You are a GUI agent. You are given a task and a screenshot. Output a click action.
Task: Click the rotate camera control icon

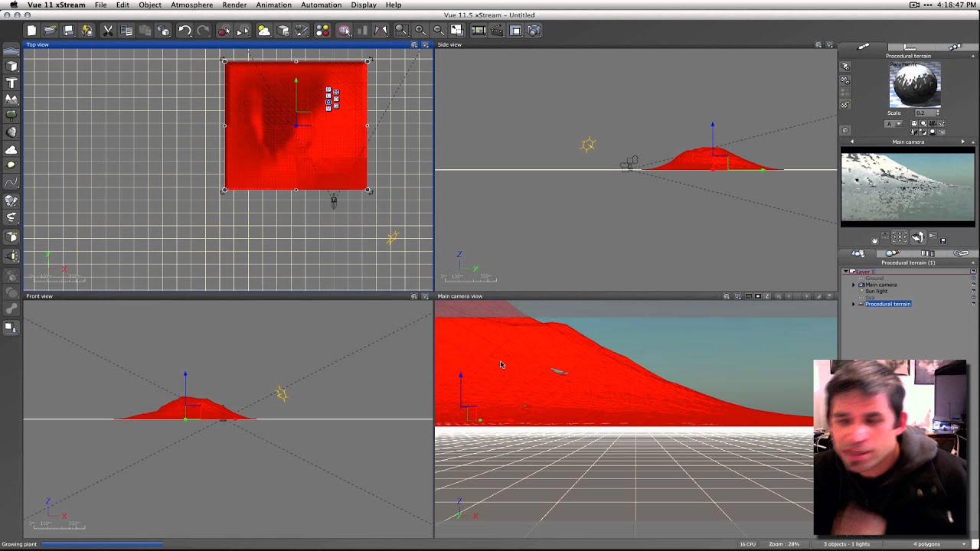click(917, 238)
